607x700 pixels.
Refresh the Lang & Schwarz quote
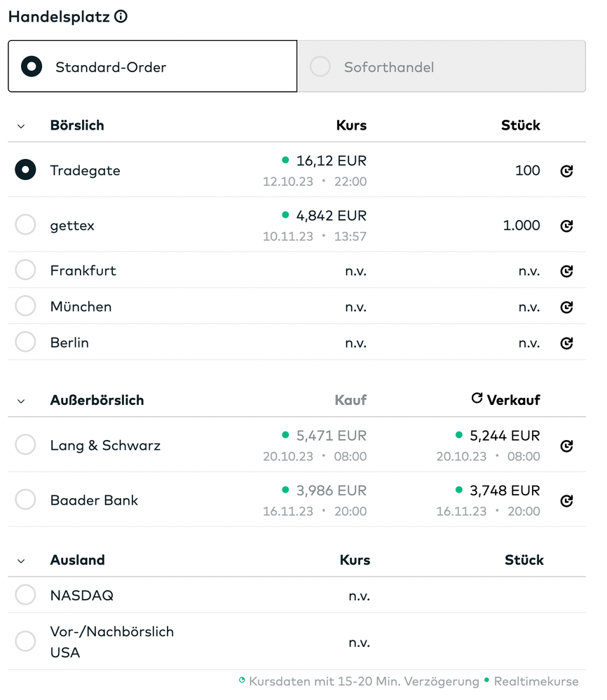pos(566,446)
